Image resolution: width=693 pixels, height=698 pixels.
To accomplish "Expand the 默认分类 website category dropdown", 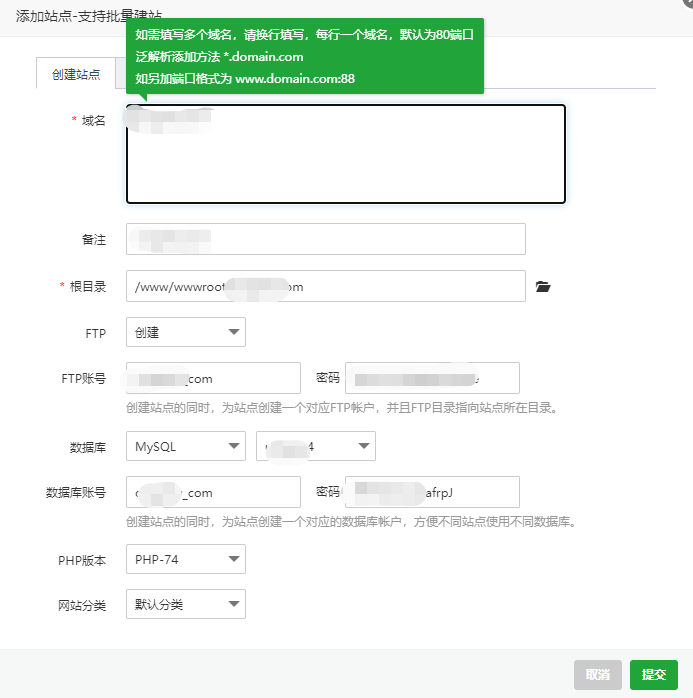I will [x=186, y=604].
